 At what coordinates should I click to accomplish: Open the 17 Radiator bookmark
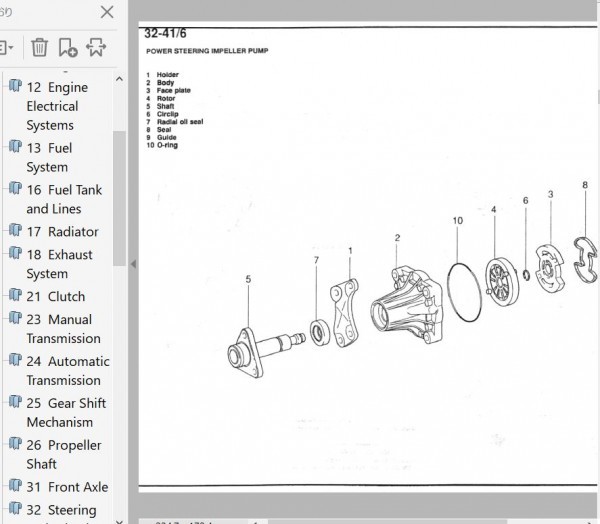coord(63,232)
